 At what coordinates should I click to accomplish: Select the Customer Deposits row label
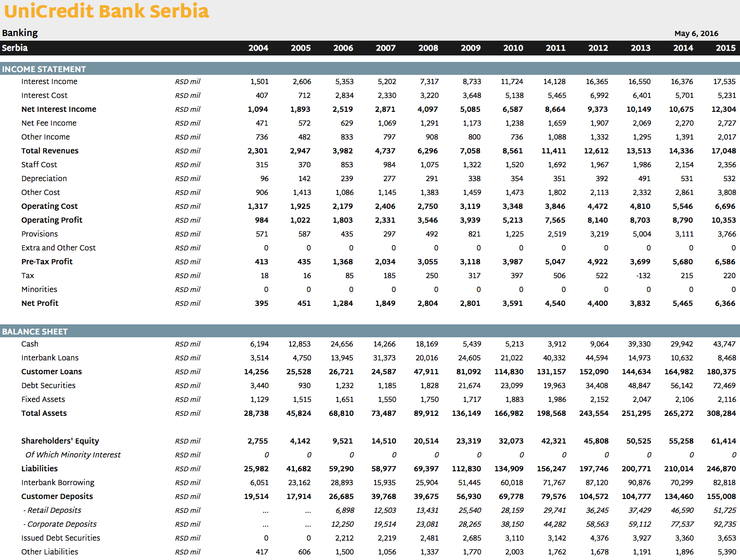pos(57,497)
